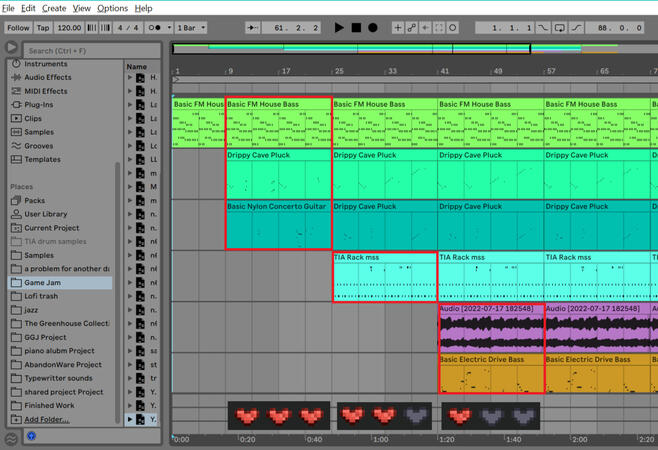Toggle the Automation Arm icon
This screenshot has height=450, width=658.
point(411,28)
